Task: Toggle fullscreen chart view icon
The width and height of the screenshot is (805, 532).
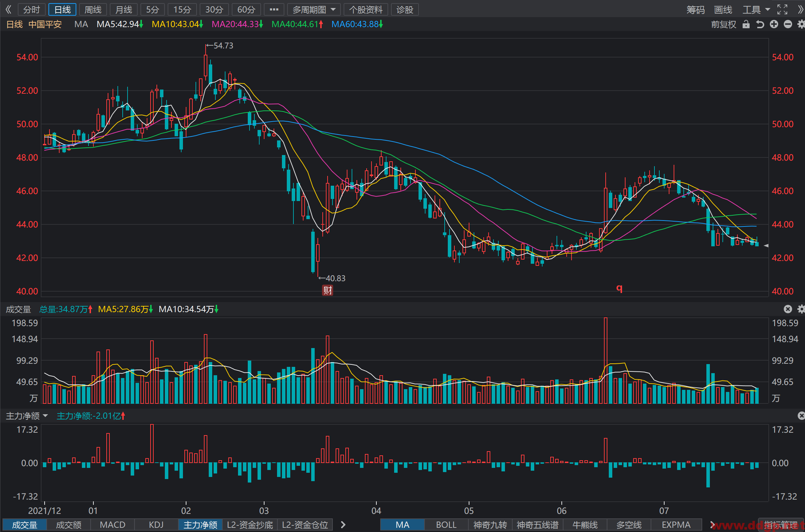Action: [x=782, y=9]
